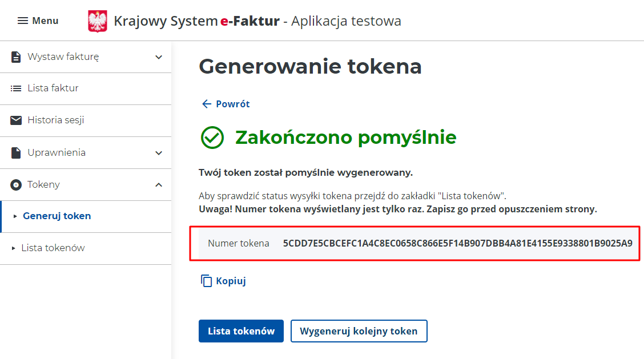Screen dimensions: 644x359
Task: Open Historia sesji via its envelope icon
Action: [x=15, y=120]
